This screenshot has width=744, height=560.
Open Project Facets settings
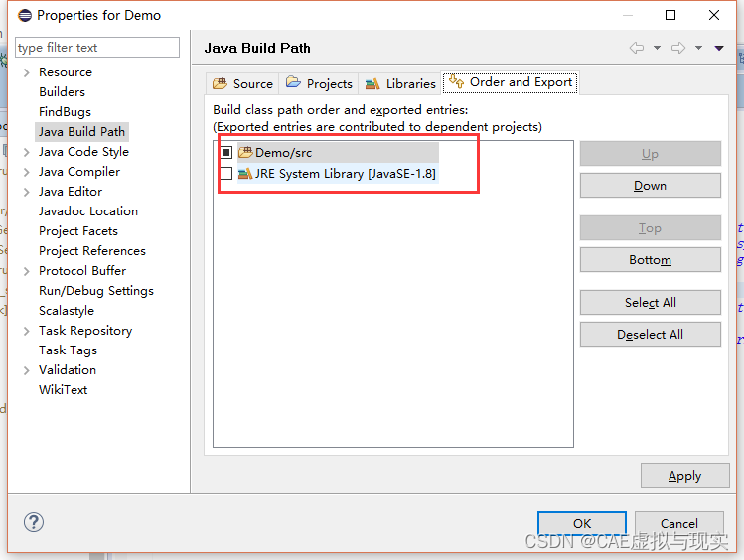pyautogui.click(x=78, y=231)
